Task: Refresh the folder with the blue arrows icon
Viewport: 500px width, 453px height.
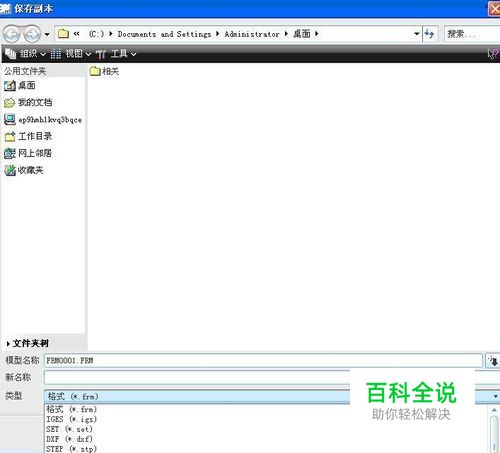Action: point(429,34)
